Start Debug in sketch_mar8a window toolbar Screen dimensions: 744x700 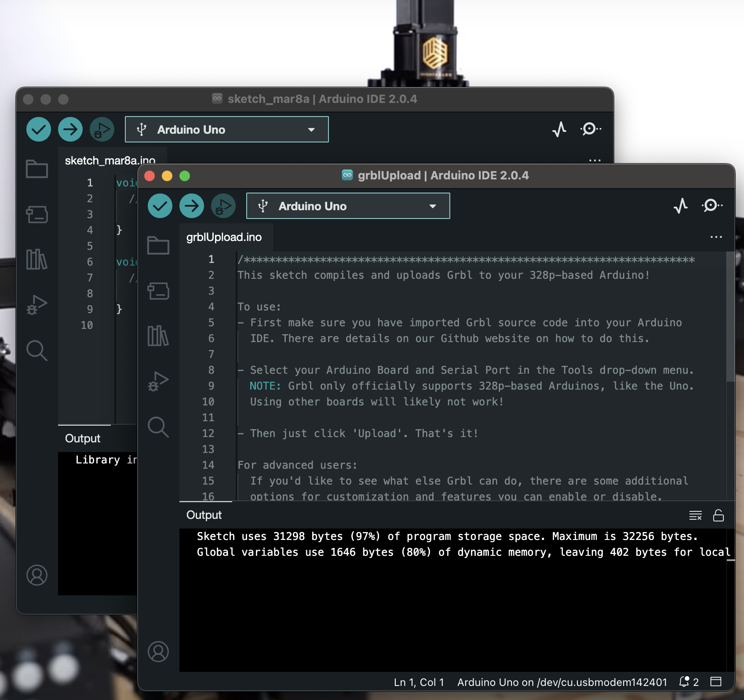tap(102, 129)
